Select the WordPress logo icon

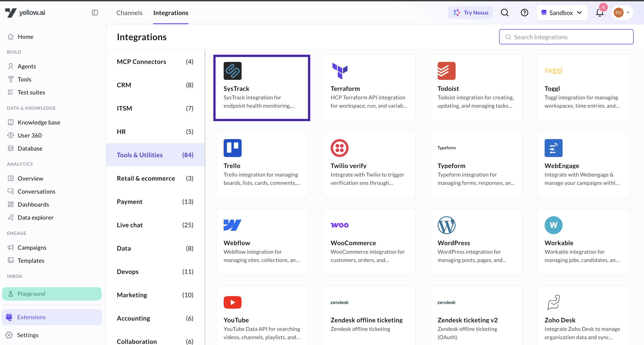(x=447, y=225)
